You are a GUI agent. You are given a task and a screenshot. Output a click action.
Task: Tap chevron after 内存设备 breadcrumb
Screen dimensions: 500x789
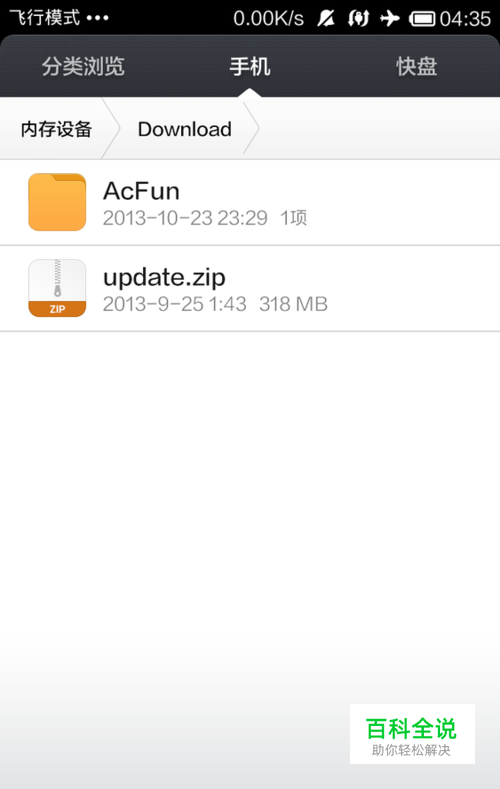pyautogui.click(x=111, y=128)
